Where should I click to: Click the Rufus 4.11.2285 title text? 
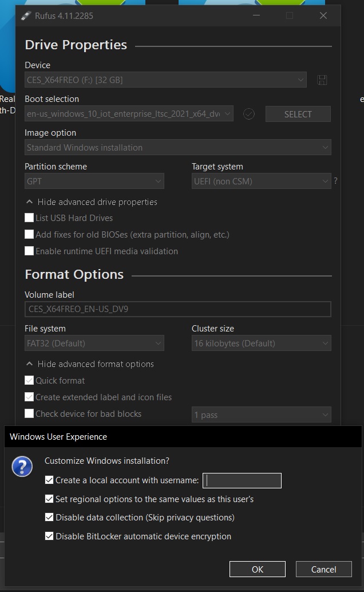point(64,16)
